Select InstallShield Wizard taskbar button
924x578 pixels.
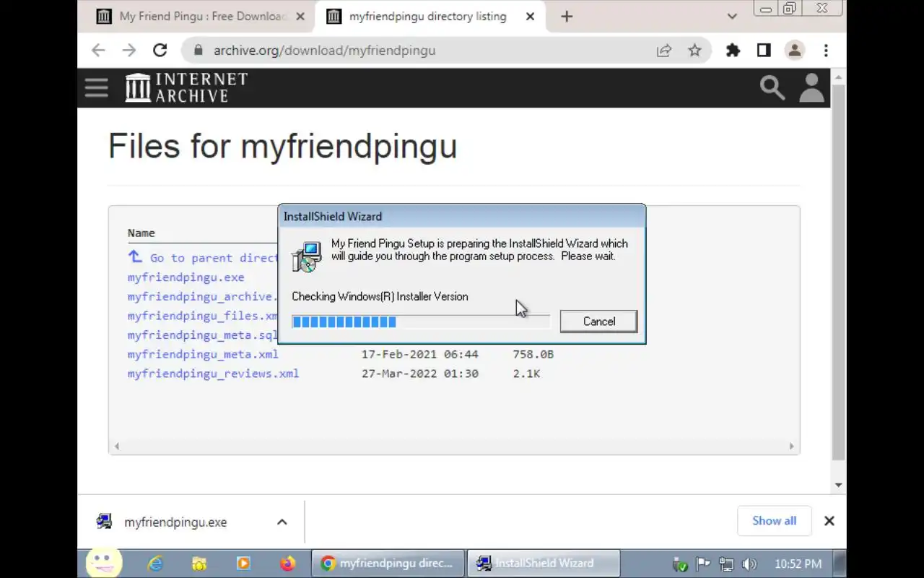[x=544, y=564]
